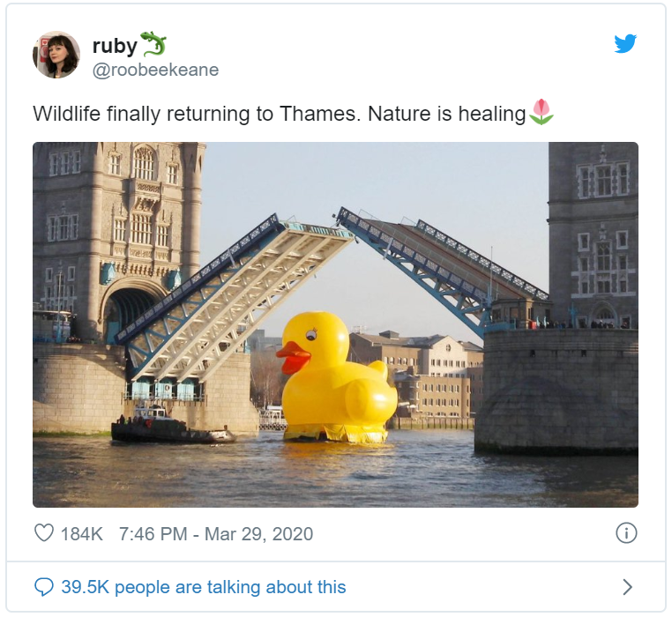The height and width of the screenshot is (617, 672).
Task: Click the 'Wildlife finally returning to Thames' text
Action: 195,114
